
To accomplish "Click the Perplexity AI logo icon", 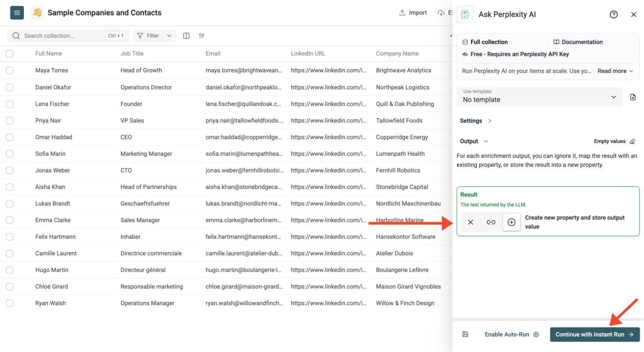I will (465, 14).
